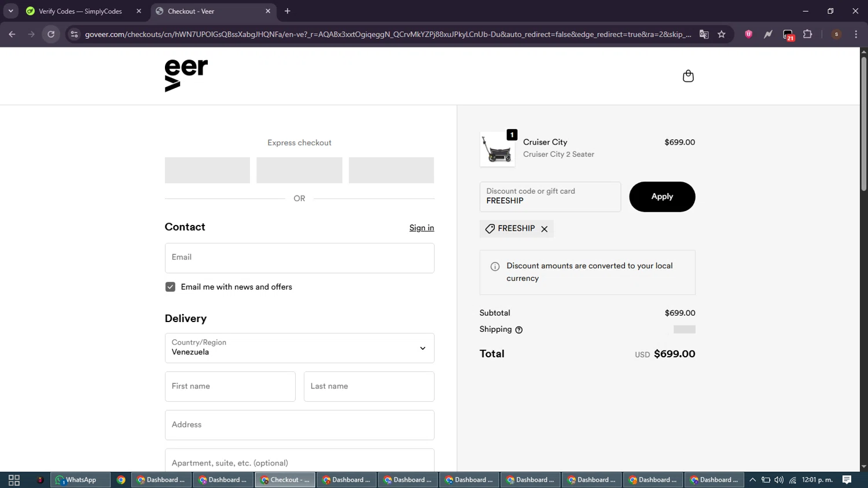Click the Sign in link
The width and height of the screenshot is (868, 488).
421,228
